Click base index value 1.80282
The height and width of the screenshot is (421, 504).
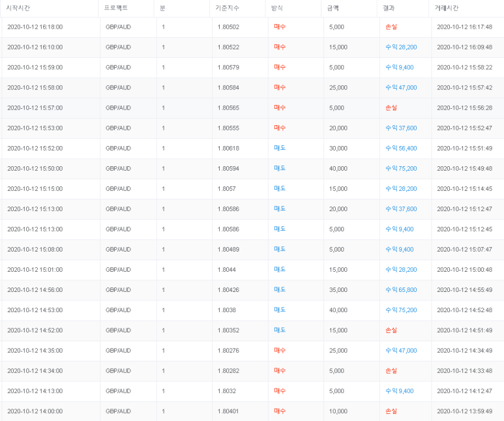229,371
